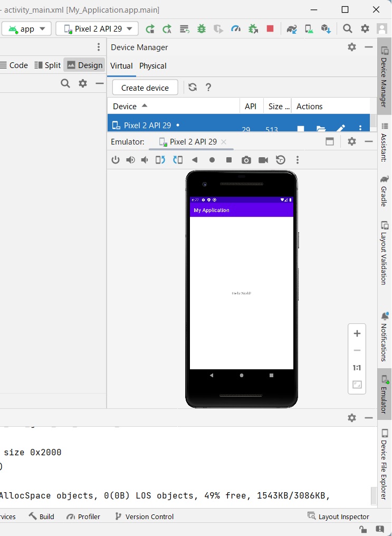Stop the running app with red square
Screen dimensions: 392x536
coord(270,28)
